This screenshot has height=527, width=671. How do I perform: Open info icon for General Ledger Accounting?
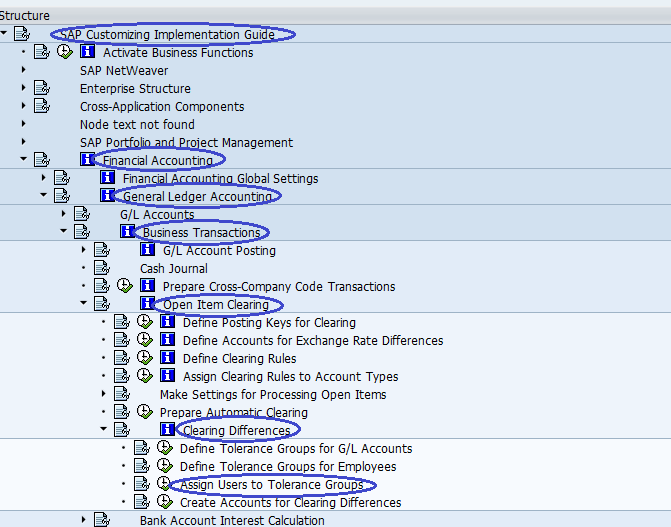[107, 195]
